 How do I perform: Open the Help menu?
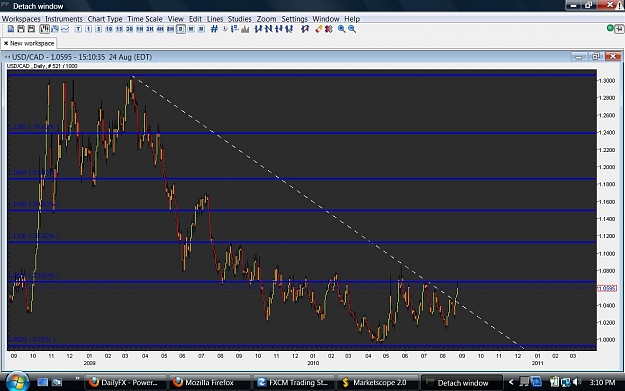pos(352,19)
